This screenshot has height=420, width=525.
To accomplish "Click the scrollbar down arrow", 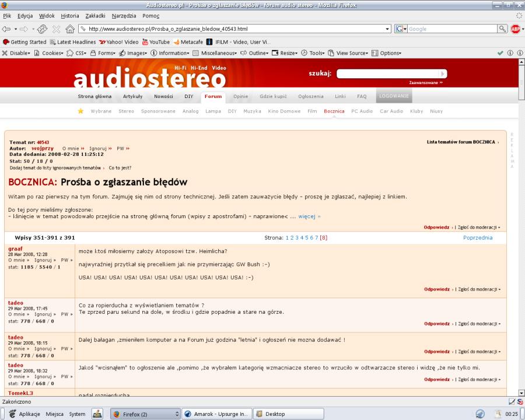I will point(521,393).
